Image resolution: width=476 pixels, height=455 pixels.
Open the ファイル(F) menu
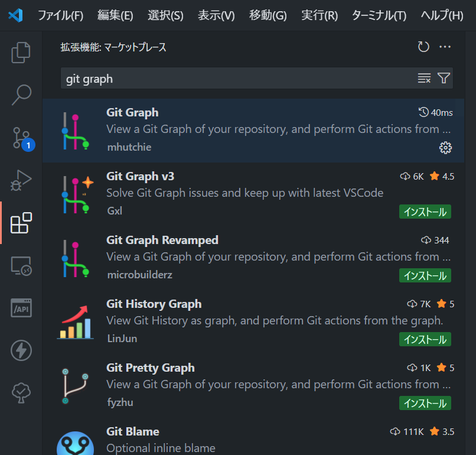[60, 15]
